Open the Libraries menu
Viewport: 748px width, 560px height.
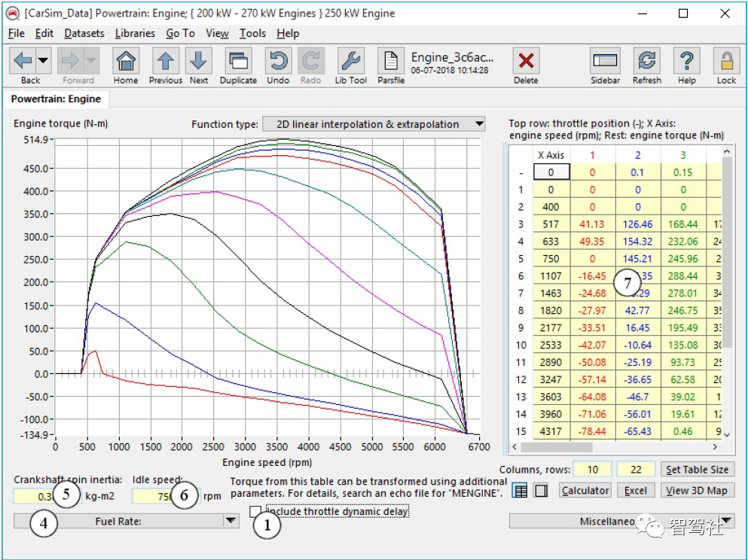tap(135, 33)
